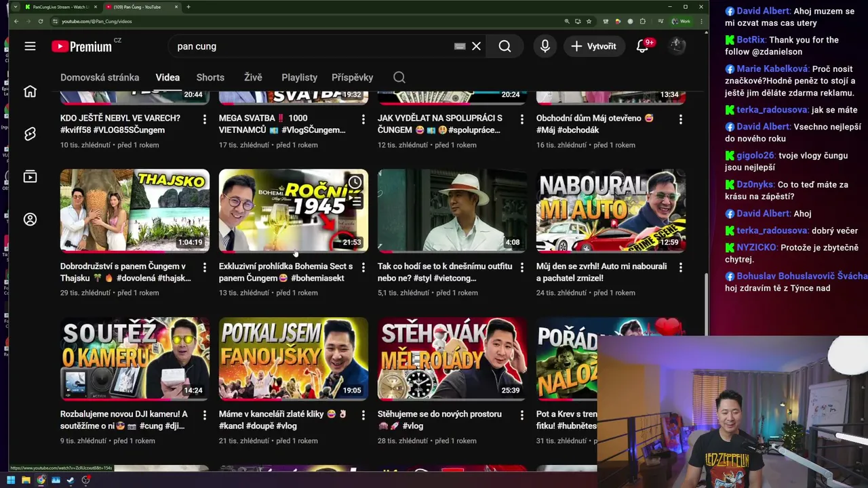Open the three-dot menu for Můj den se zvrhl

(680, 268)
